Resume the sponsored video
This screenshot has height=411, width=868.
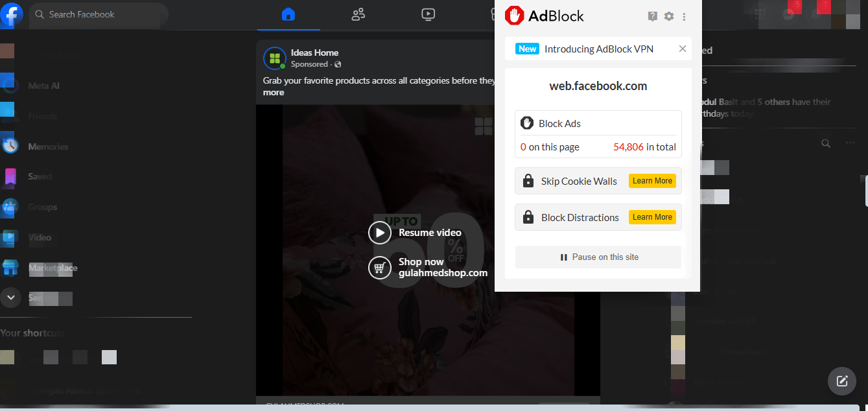tap(415, 233)
